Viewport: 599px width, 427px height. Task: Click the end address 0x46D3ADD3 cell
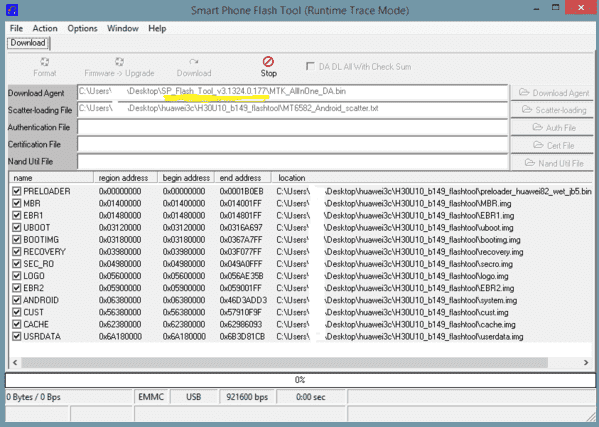(x=243, y=300)
